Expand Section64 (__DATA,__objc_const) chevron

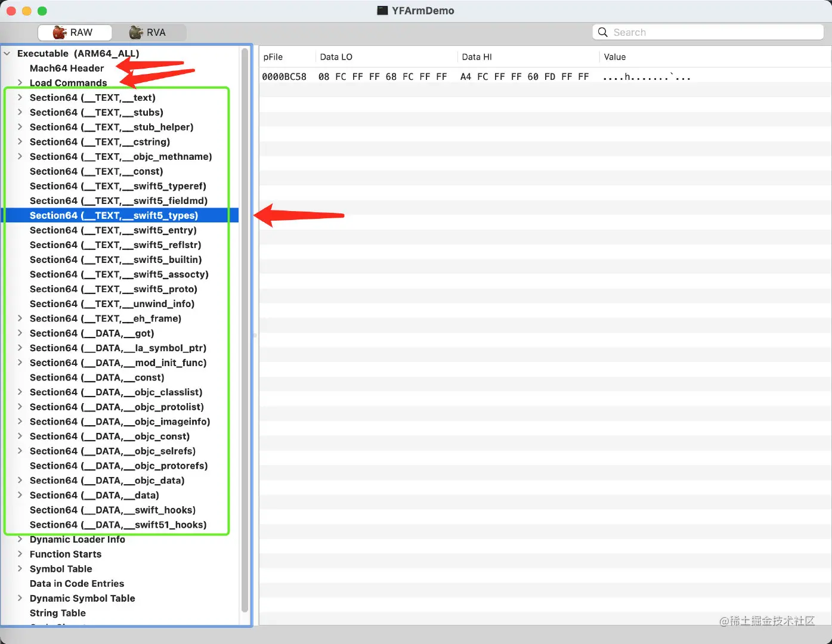[20, 436]
